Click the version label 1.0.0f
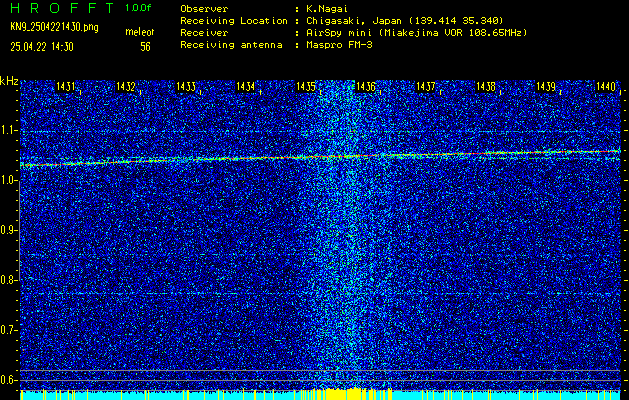Screen dimensions: 629x400 tap(138, 8)
